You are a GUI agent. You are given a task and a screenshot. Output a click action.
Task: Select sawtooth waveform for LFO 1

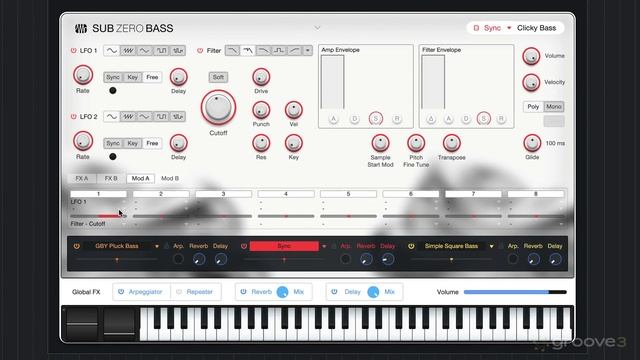128,51
